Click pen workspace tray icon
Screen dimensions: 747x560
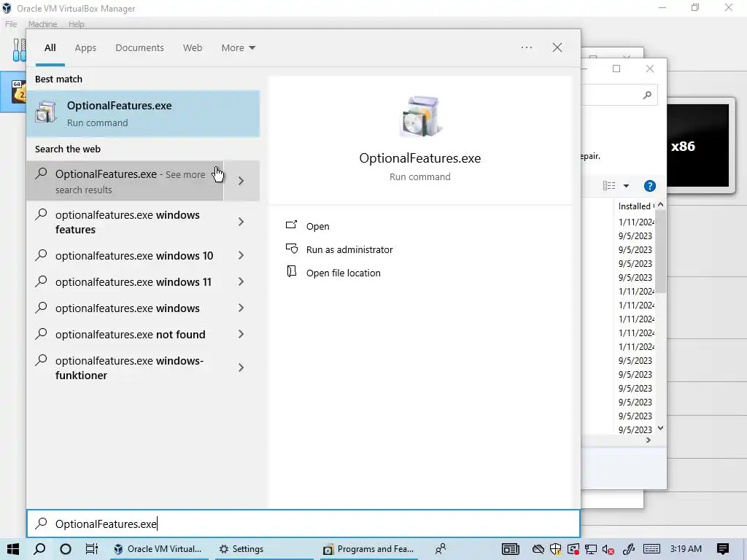click(x=629, y=549)
